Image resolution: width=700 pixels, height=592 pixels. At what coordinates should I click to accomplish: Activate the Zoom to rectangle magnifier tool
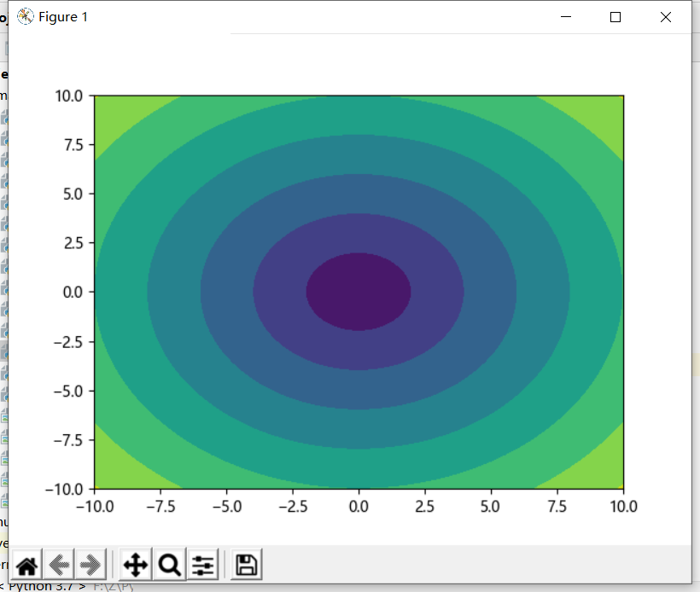click(x=170, y=565)
